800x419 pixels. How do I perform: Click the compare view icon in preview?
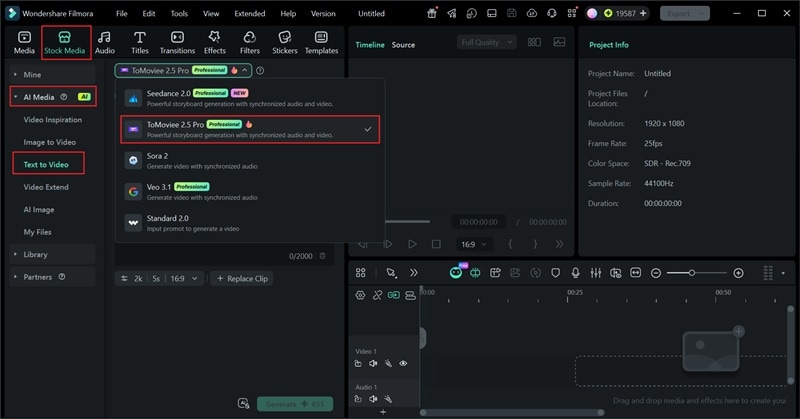(x=534, y=42)
